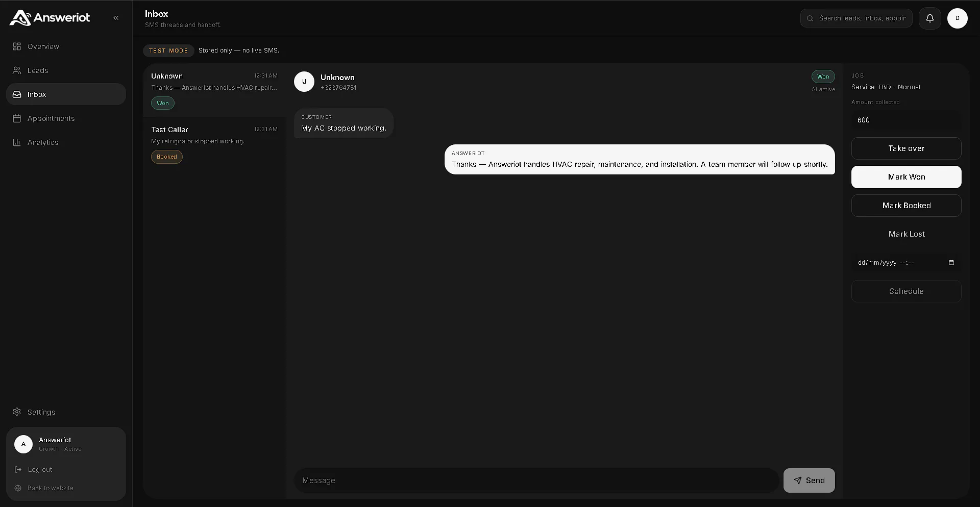Click 'My refrigirator stopped working.' preview
Viewport: 980px width, 507px height.
point(198,141)
